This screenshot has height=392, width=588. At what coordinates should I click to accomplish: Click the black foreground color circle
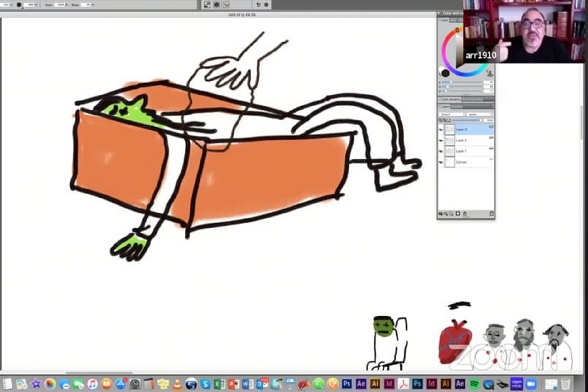[446, 73]
